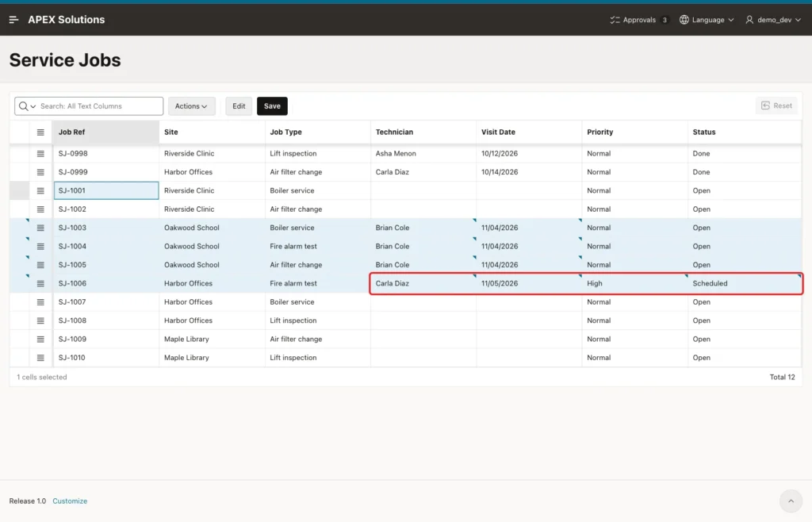Click the Technician column header
Viewport: 812px width, 522px height.
tap(423, 132)
